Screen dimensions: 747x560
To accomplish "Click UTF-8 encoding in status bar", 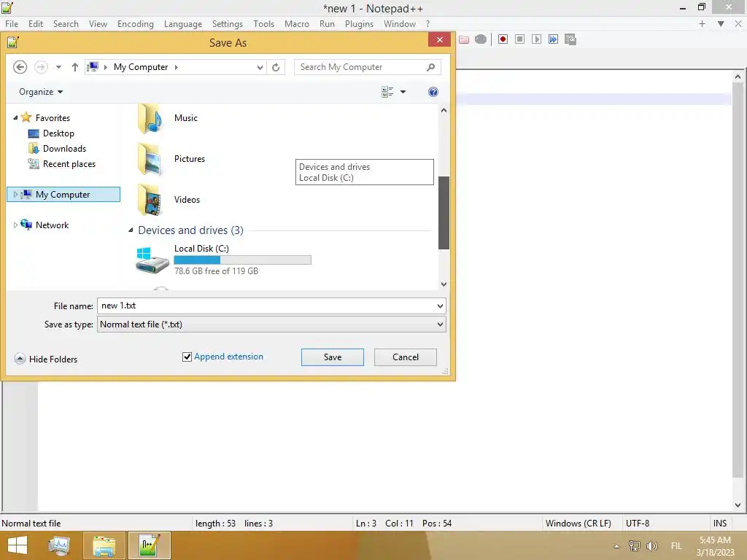I will tap(638, 524).
